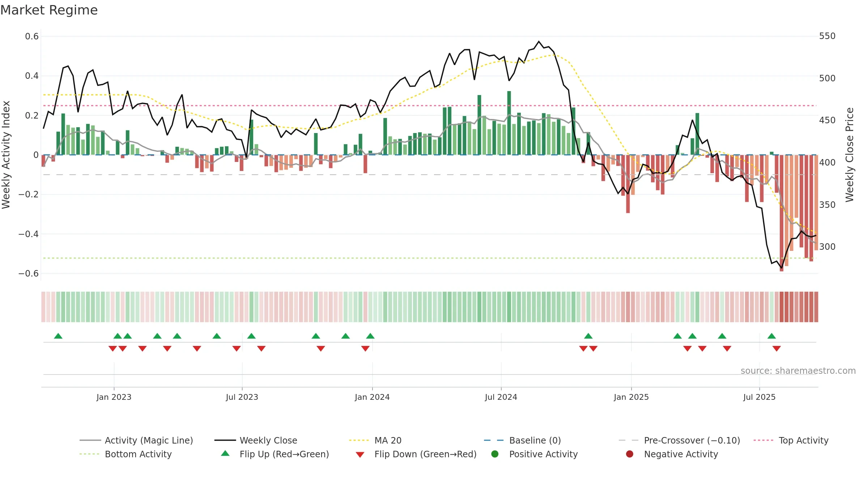
Task: Click the source: sharemaestro.com text
Action: tap(798, 371)
